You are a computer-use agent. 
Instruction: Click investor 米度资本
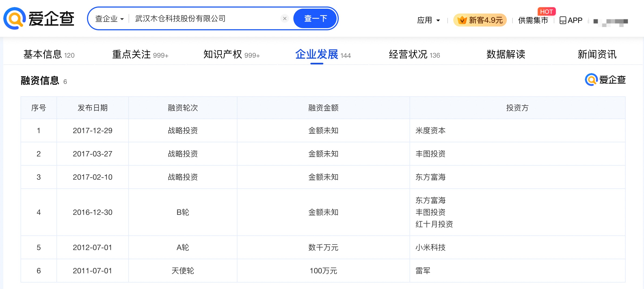(x=430, y=130)
